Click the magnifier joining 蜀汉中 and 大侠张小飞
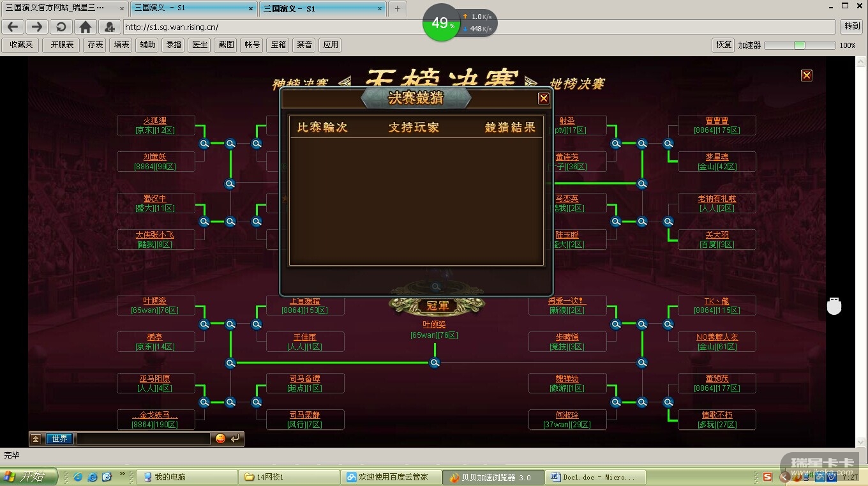The height and width of the screenshot is (486, 868). (x=204, y=222)
